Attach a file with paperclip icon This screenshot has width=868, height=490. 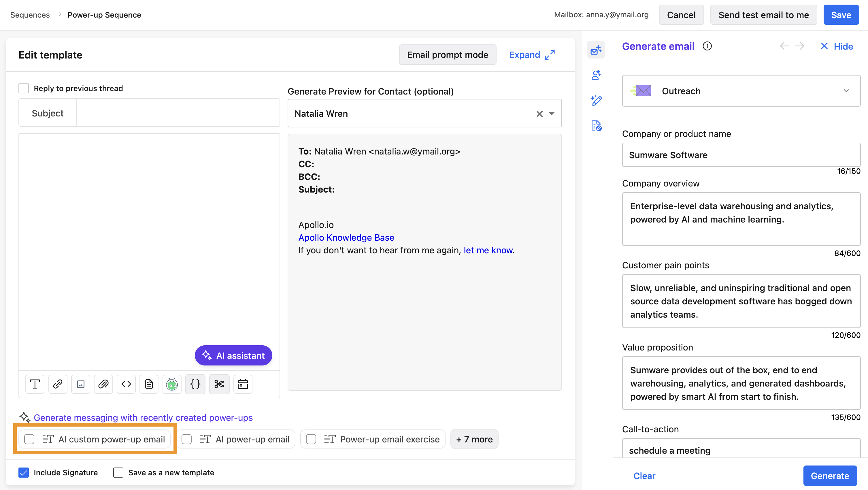(103, 384)
